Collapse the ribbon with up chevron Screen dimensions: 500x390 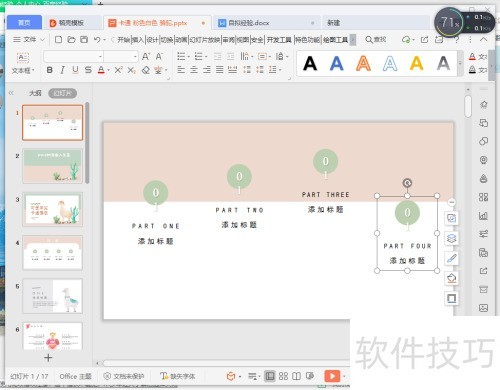[x=483, y=39]
